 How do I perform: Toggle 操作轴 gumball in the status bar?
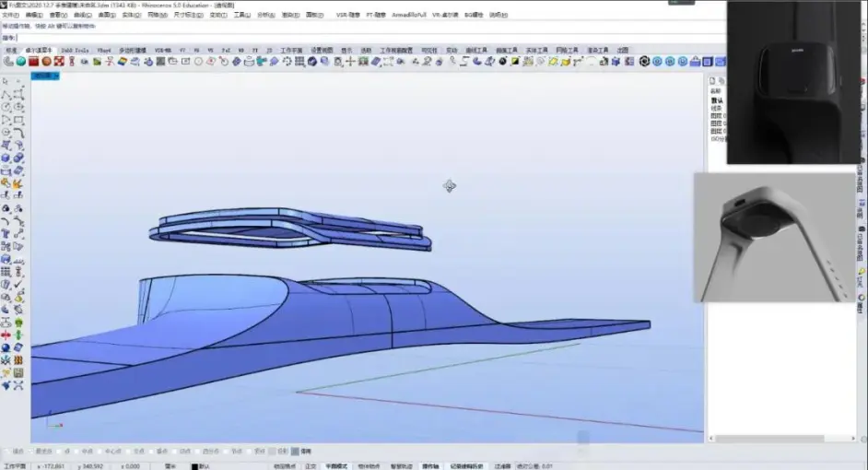click(430, 466)
